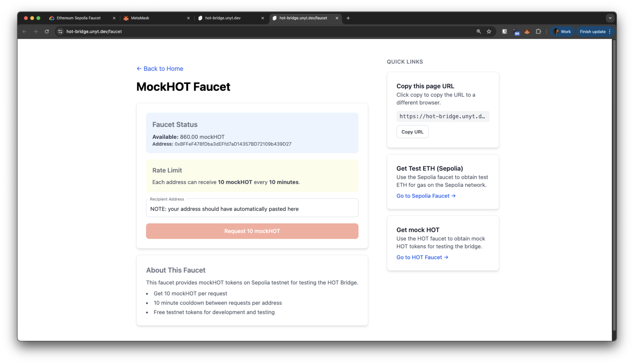The image size is (634, 364).
Task: Open the tab search chevron
Action: pos(610,18)
